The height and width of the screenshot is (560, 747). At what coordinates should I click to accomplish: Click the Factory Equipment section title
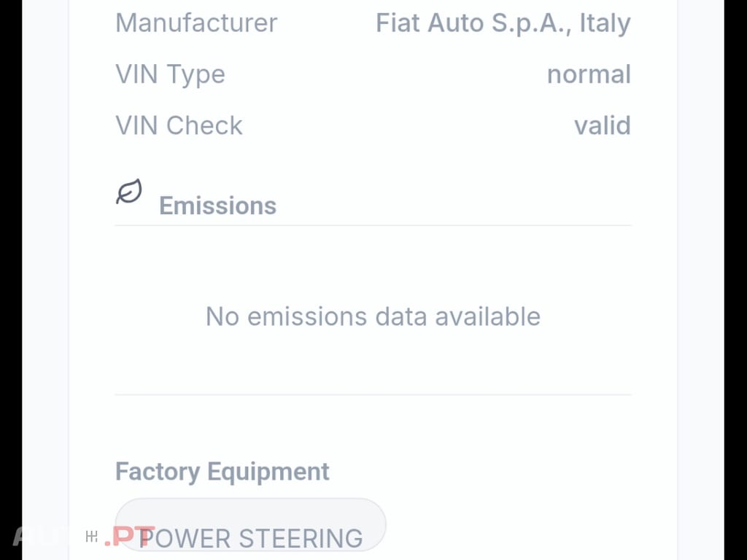[x=222, y=472]
